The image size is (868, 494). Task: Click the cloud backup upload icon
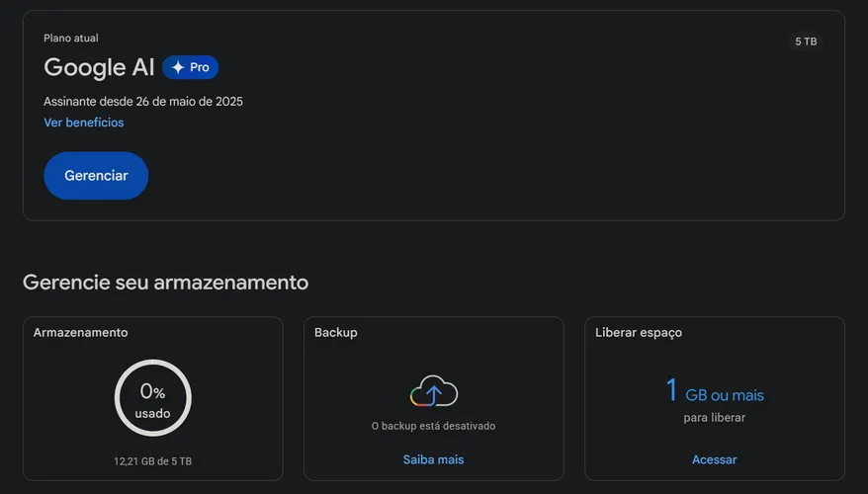tap(433, 390)
